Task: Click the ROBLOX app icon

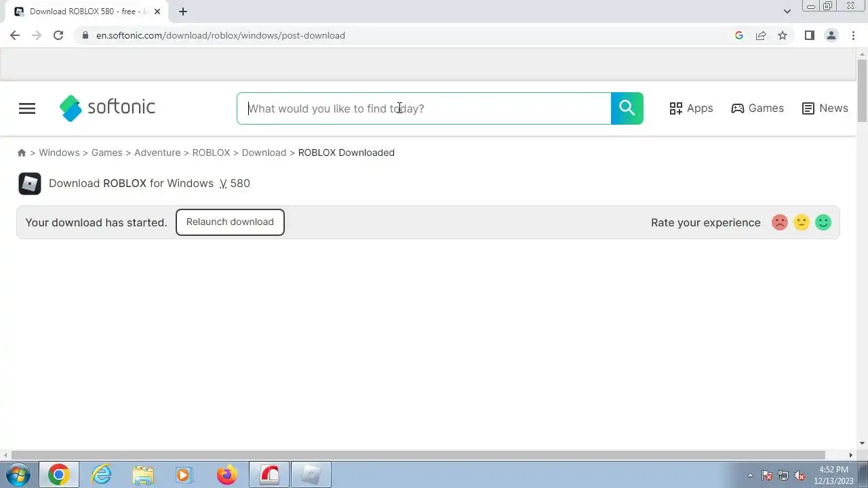Action: point(30,184)
